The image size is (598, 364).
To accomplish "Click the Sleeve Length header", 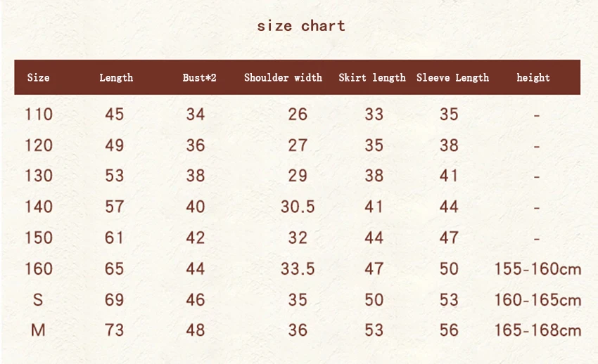I will (x=452, y=78).
